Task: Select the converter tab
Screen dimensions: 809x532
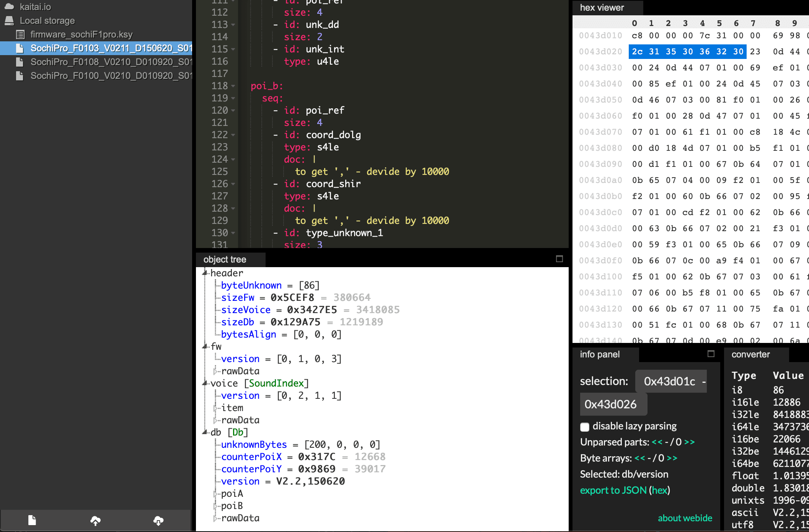Action: pyautogui.click(x=750, y=354)
